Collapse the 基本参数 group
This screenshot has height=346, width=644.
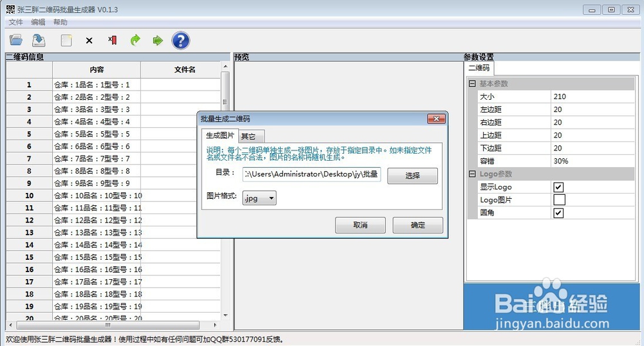[472, 84]
